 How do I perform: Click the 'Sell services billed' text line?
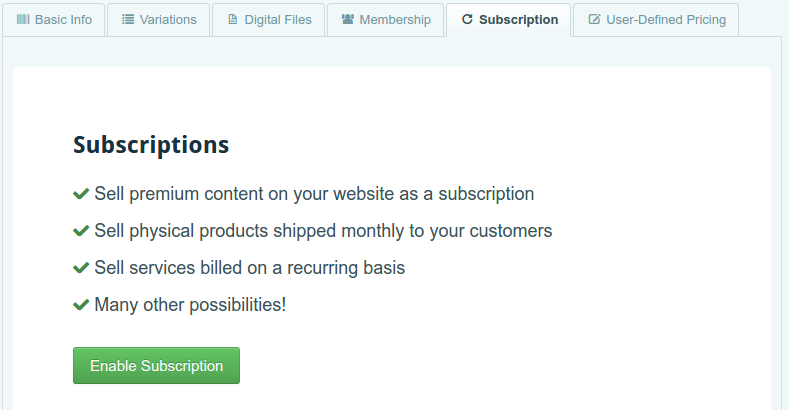pyautogui.click(x=250, y=268)
